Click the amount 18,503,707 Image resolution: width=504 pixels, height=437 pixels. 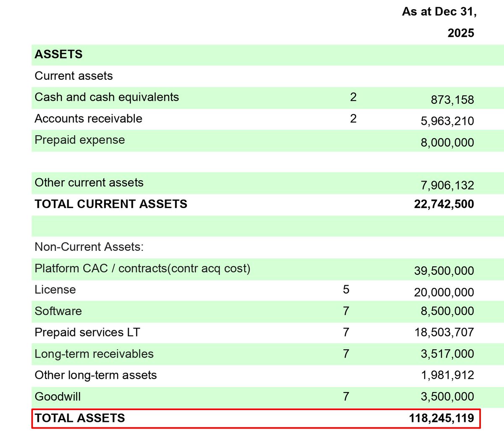(444, 332)
